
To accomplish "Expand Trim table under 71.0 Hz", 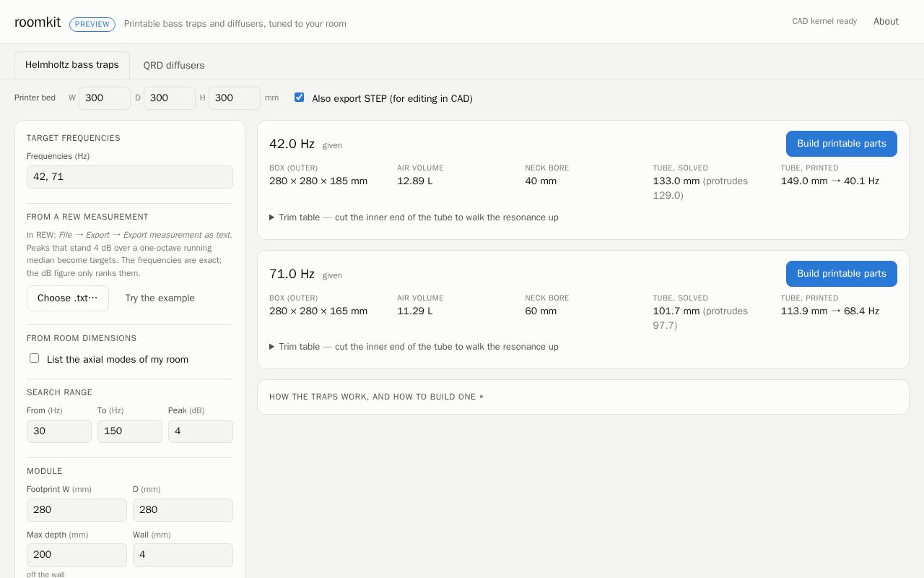I will [414, 347].
